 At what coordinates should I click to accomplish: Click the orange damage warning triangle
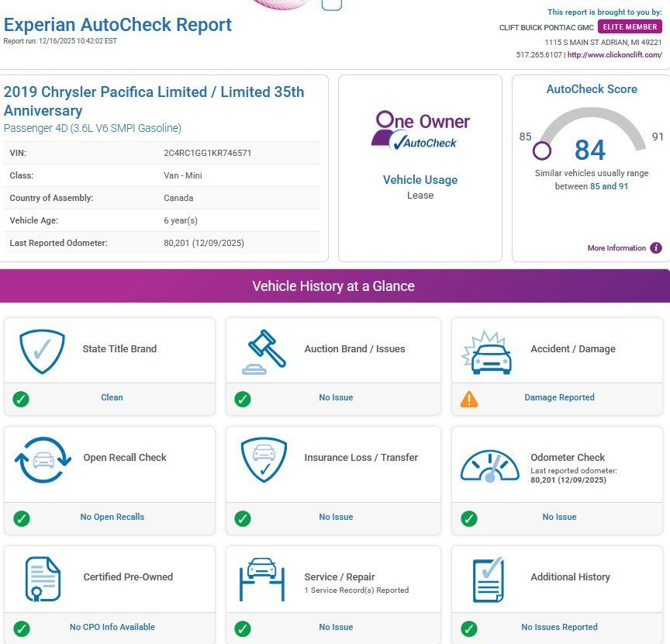pos(469,399)
